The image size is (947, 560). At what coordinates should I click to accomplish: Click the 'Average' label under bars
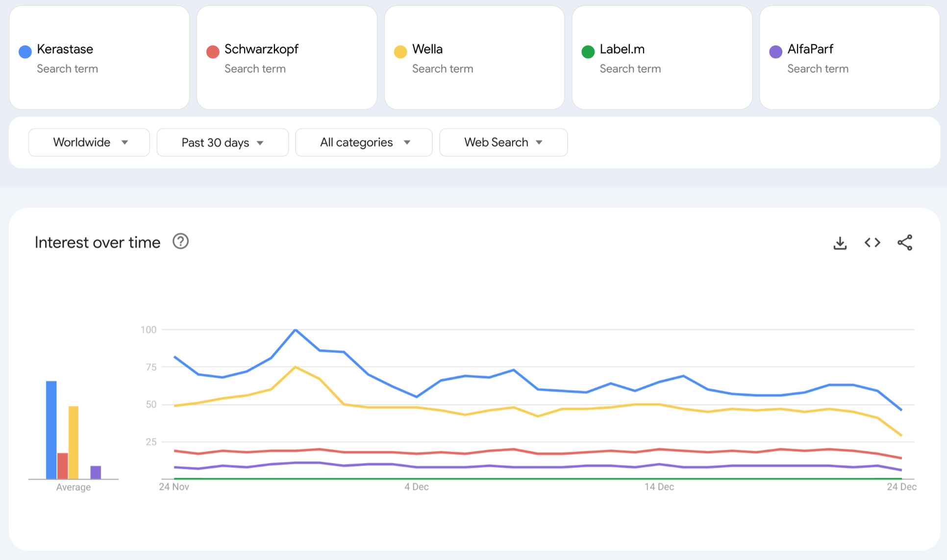74,487
